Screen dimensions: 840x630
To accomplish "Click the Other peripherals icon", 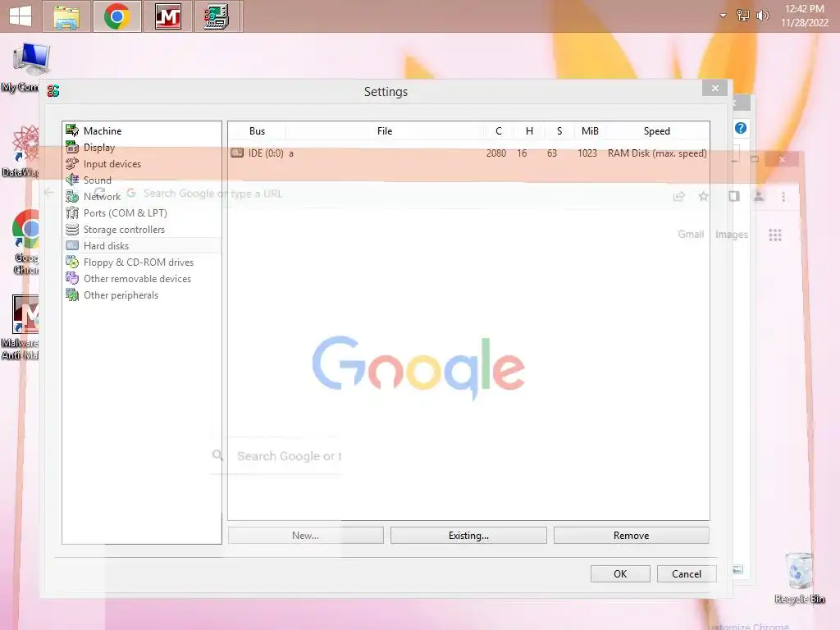I will point(72,294).
